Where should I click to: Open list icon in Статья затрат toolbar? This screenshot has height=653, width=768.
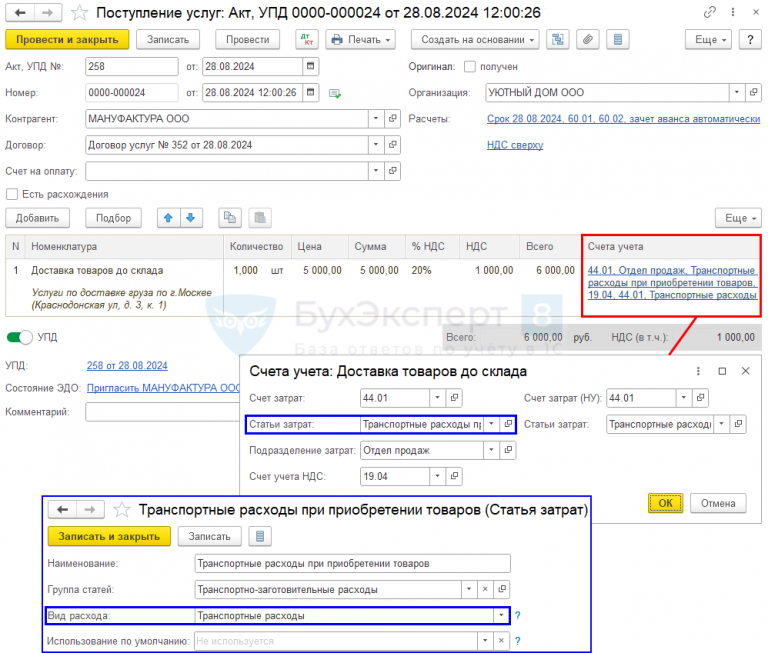tap(260, 536)
